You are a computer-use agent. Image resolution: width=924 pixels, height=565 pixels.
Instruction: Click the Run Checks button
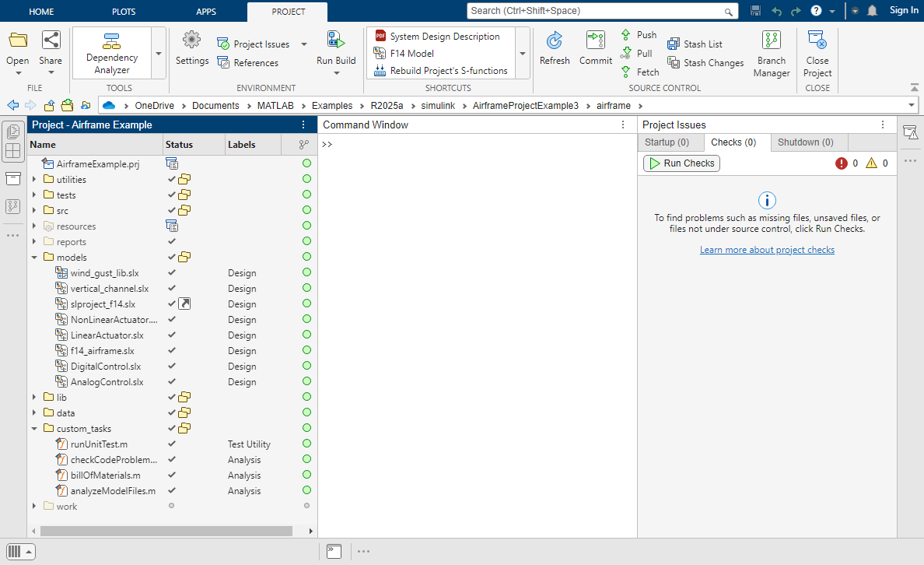(x=682, y=163)
